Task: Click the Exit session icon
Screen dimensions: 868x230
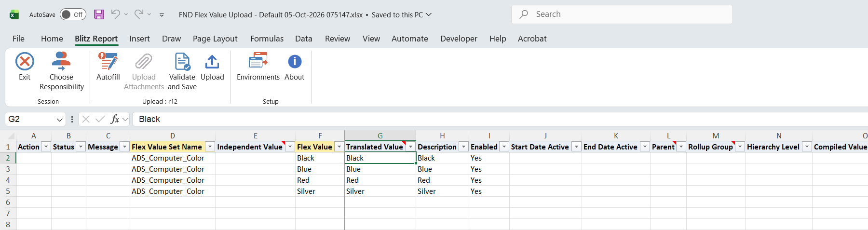Action: 25,62
